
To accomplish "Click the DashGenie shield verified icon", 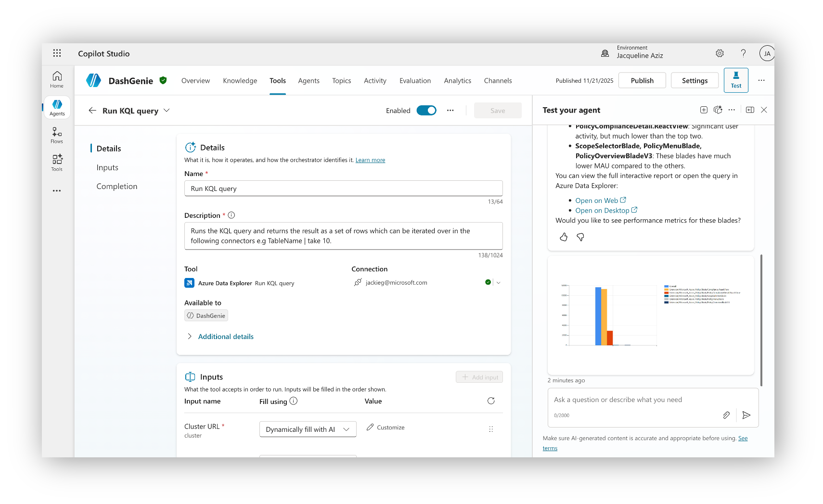I will click(x=163, y=80).
